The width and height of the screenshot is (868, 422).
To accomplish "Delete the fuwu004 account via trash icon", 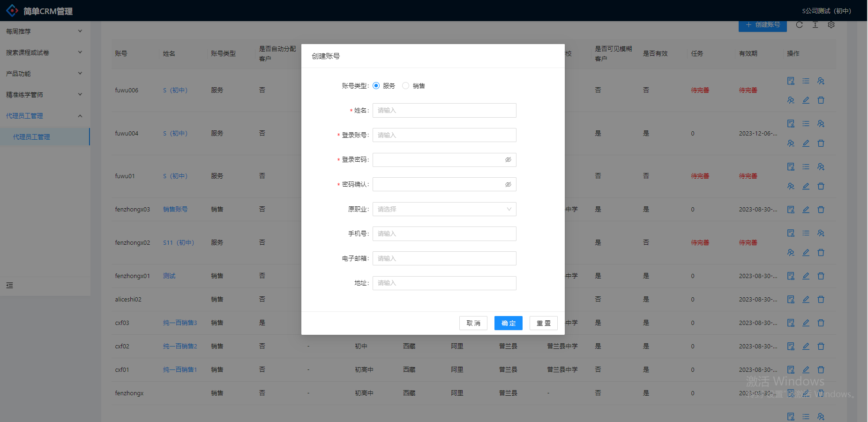I will pos(821,143).
